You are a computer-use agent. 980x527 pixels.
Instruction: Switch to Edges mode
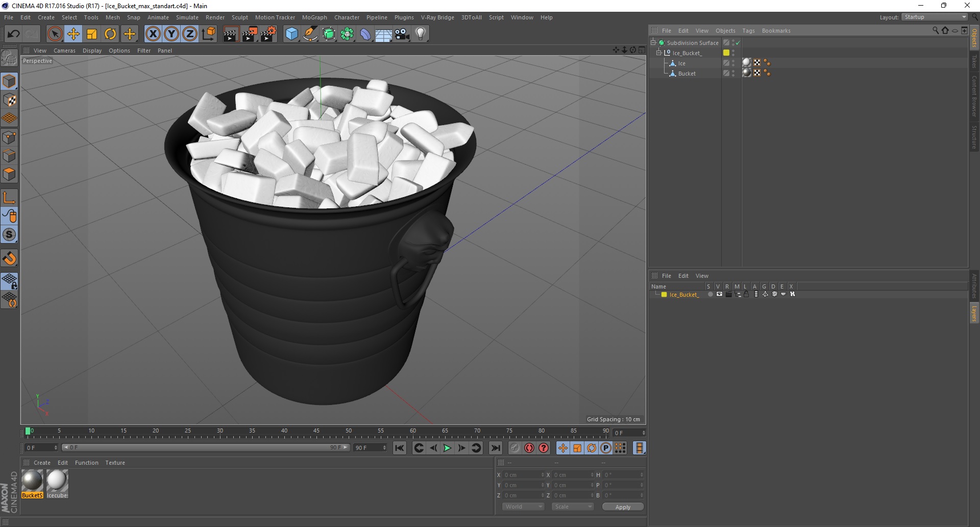click(9, 156)
